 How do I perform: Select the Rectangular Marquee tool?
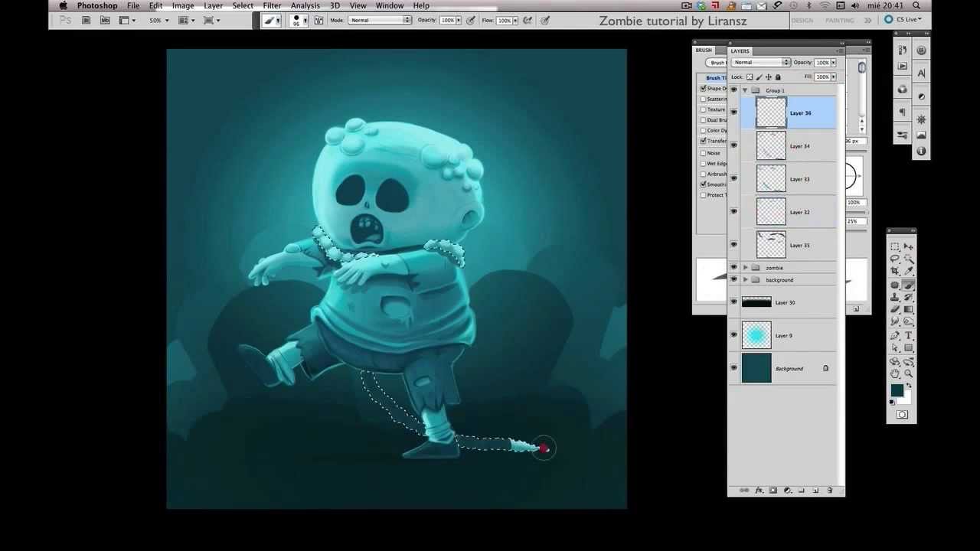(x=893, y=246)
